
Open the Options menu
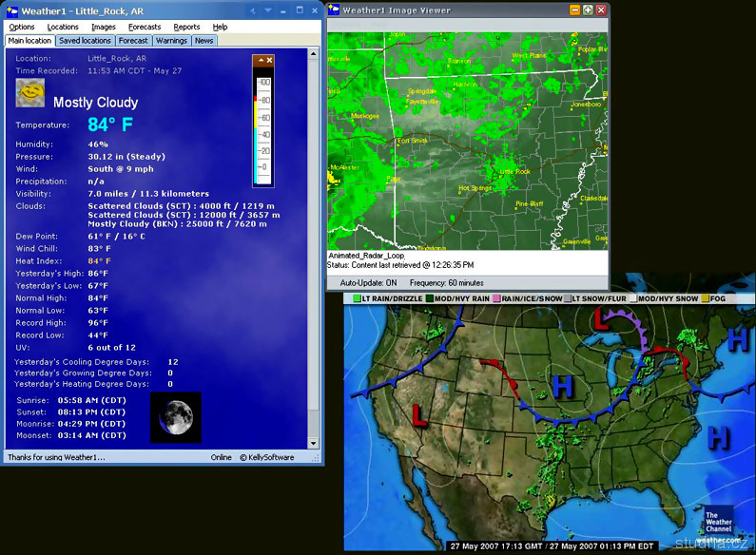[22, 28]
